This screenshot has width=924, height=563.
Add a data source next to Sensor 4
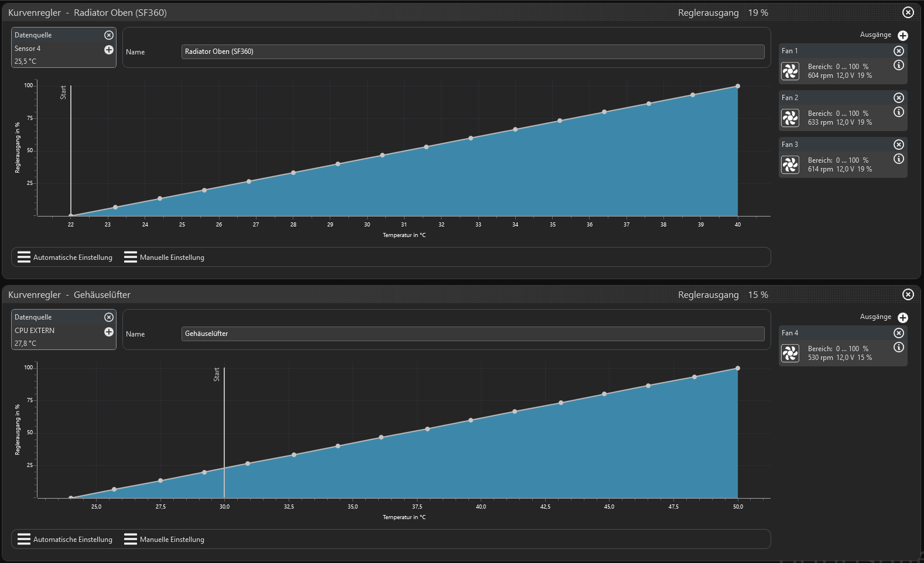point(109,50)
